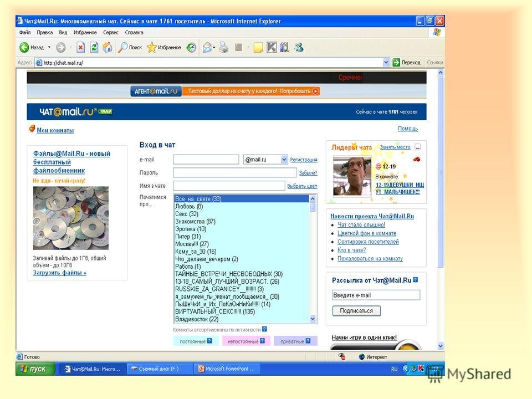Screen dimensions: 532x399
Task: Open the Файл menu
Action: pyautogui.click(x=25, y=33)
